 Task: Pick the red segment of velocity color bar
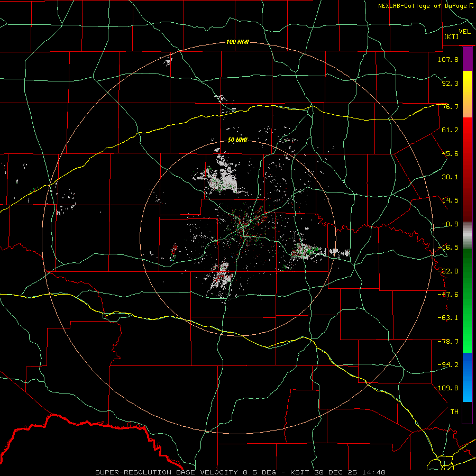(x=467, y=169)
